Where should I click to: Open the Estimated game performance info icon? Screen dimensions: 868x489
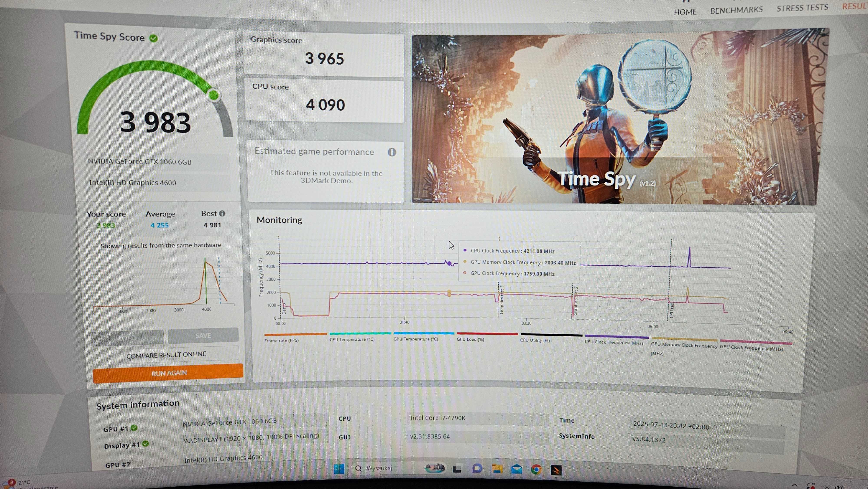pos(392,152)
